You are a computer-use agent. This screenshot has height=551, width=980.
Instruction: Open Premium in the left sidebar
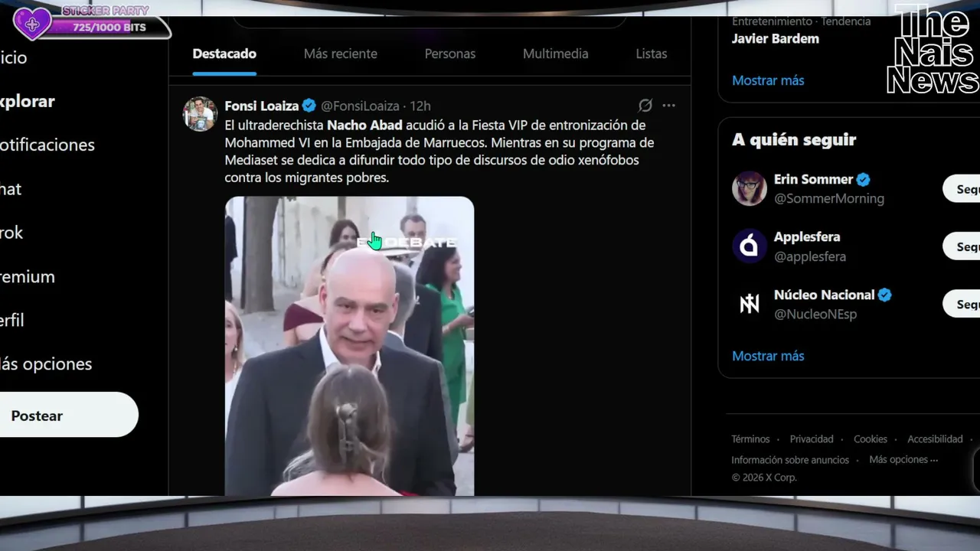pos(28,276)
